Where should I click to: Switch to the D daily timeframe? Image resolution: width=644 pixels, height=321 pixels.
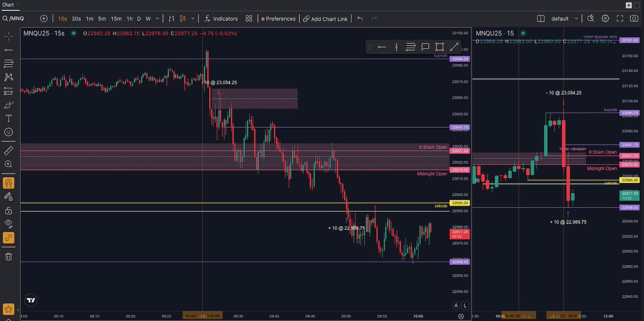pyautogui.click(x=139, y=18)
